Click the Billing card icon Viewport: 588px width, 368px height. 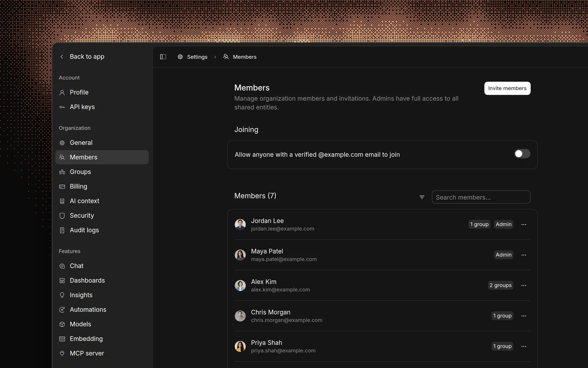pyautogui.click(x=62, y=187)
